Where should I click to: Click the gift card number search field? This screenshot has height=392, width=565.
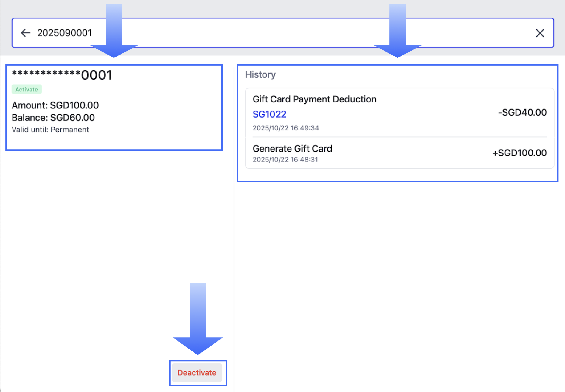[x=283, y=33]
